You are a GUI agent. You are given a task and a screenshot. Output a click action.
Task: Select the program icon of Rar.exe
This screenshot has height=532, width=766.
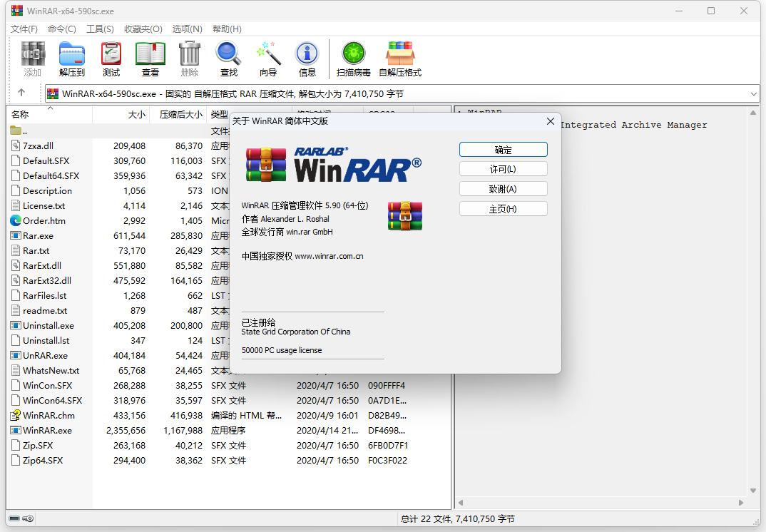click(16, 235)
